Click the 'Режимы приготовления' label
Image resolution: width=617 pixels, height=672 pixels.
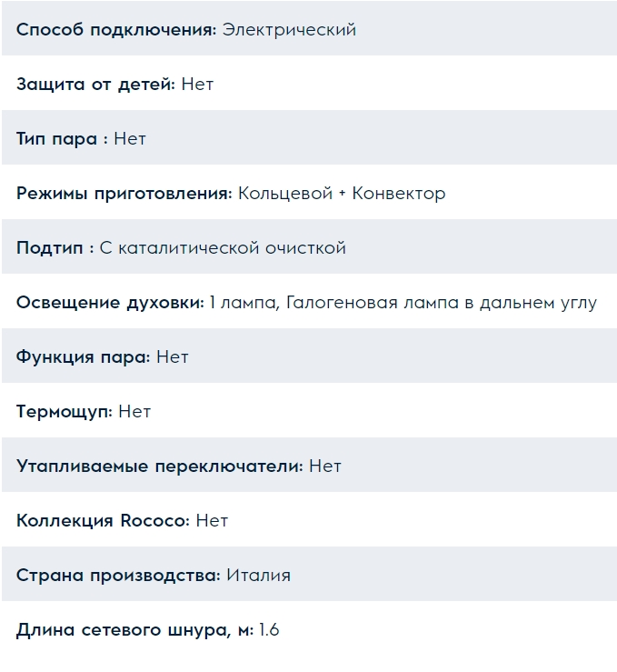pyautogui.click(x=124, y=194)
